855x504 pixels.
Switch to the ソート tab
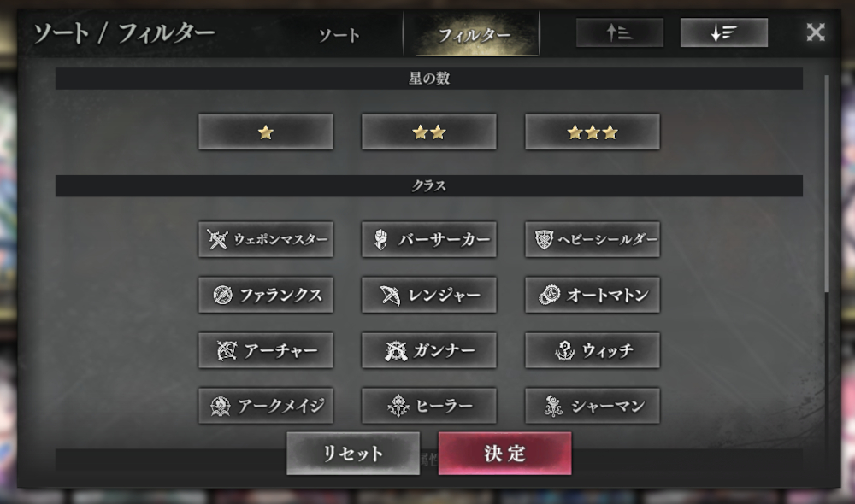point(339,35)
